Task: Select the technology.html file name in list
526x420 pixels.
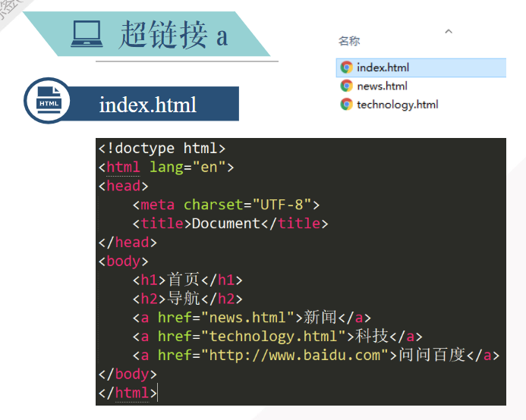Action: (398, 105)
